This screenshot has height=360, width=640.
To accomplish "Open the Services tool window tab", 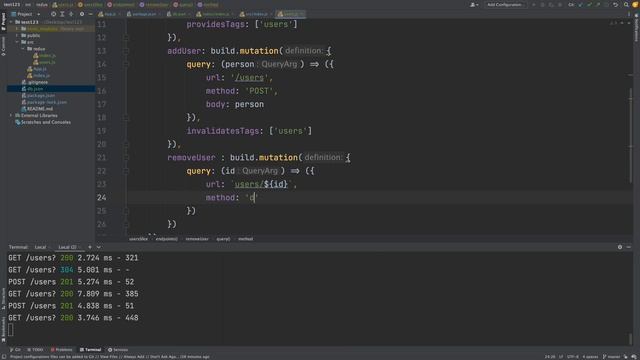I will (118, 350).
